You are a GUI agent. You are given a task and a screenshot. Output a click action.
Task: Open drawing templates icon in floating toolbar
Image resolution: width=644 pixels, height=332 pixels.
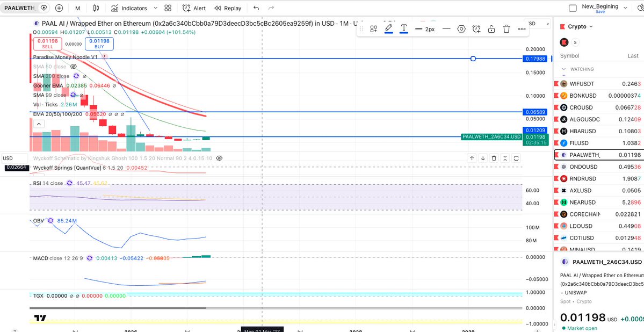(x=373, y=29)
